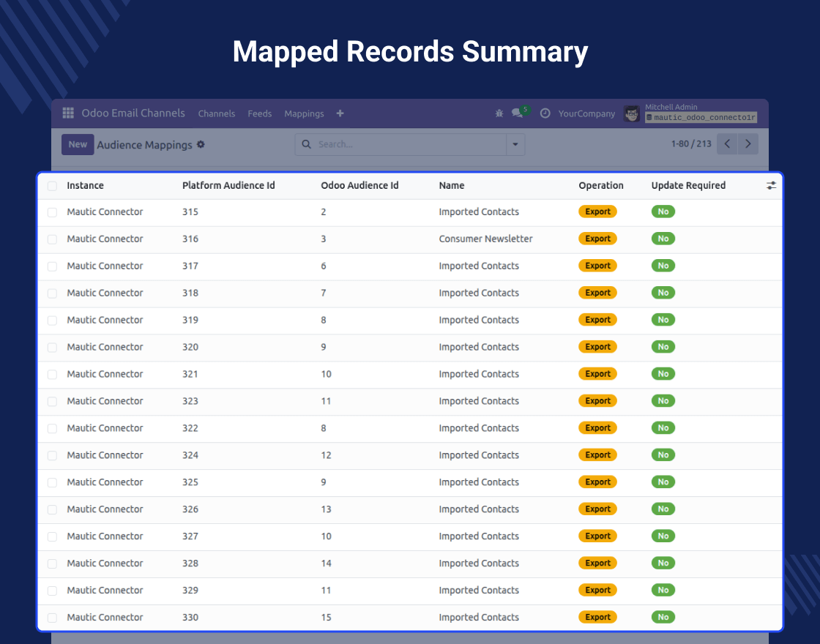Click the 1-80 / 213 pager text
Screen dimensions: 820x644
691,143
